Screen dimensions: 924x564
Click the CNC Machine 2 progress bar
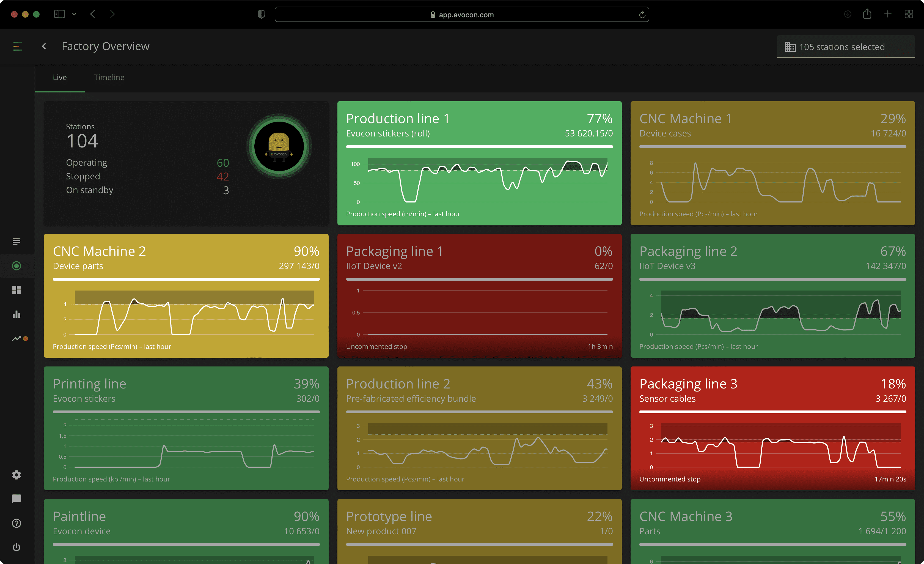coord(186,279)
